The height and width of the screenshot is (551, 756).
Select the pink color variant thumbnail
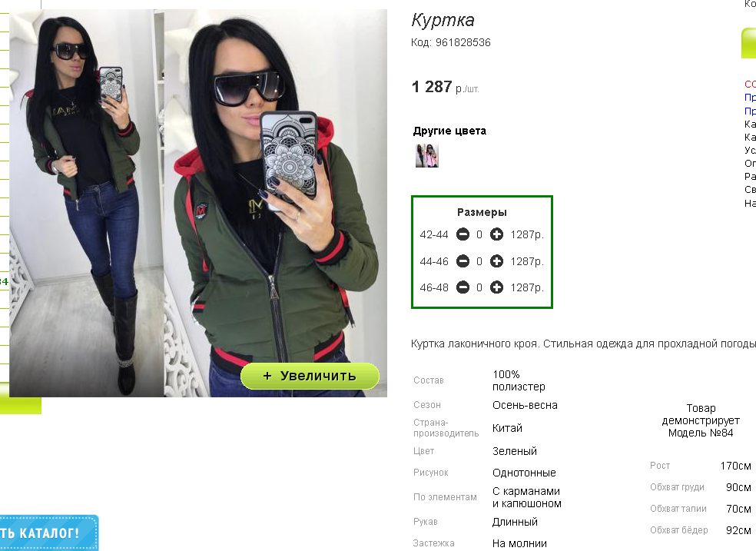(x=426, y=156)
